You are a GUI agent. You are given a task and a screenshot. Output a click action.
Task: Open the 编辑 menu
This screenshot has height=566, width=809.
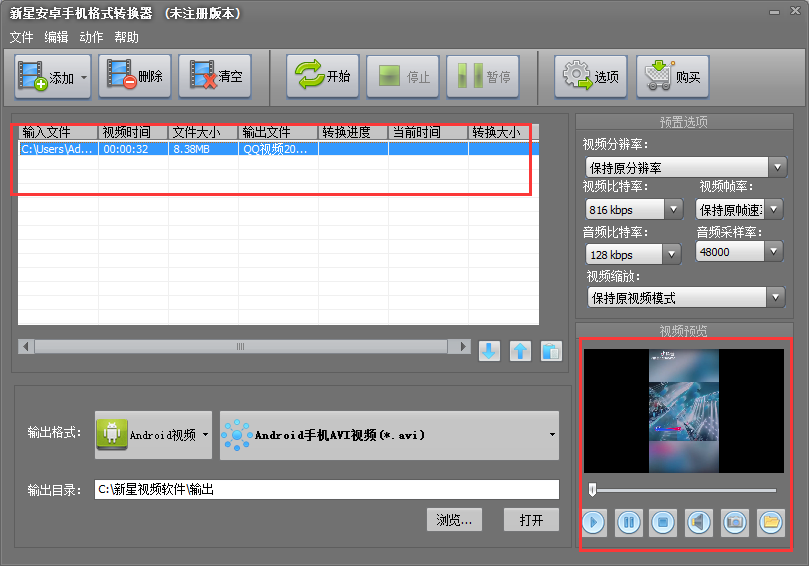[x=56, y=37]
